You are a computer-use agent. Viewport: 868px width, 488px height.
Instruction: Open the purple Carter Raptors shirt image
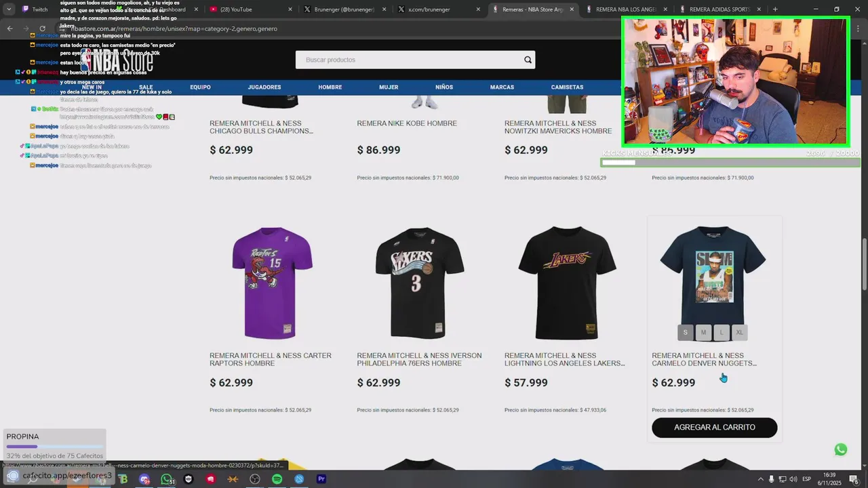[x=272, y=283]
